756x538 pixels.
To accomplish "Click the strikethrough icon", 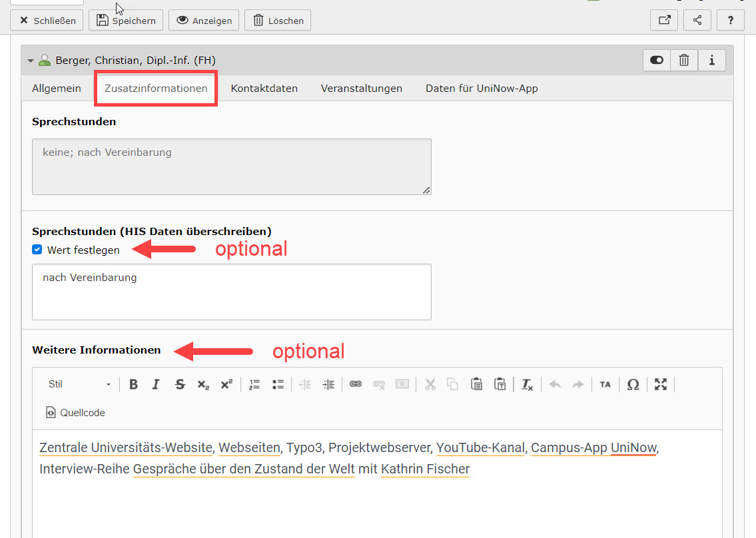I will (x=179, y=384).
